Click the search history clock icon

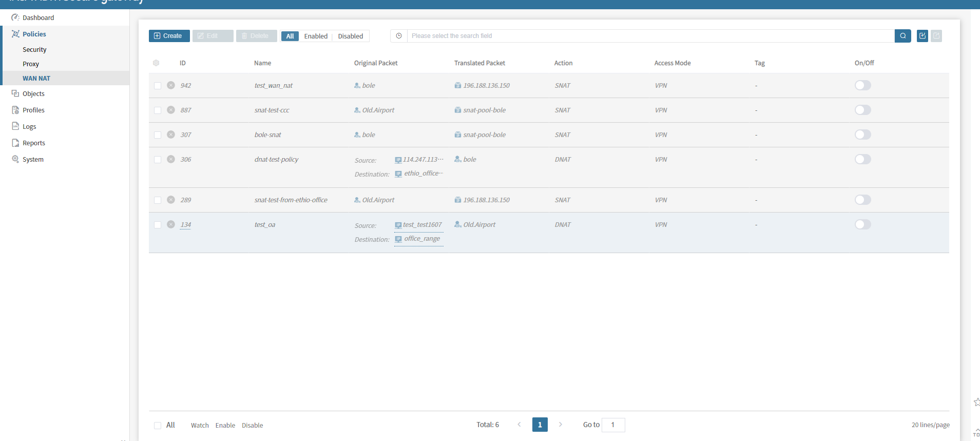pyautogui.click(x=399, y=36)
